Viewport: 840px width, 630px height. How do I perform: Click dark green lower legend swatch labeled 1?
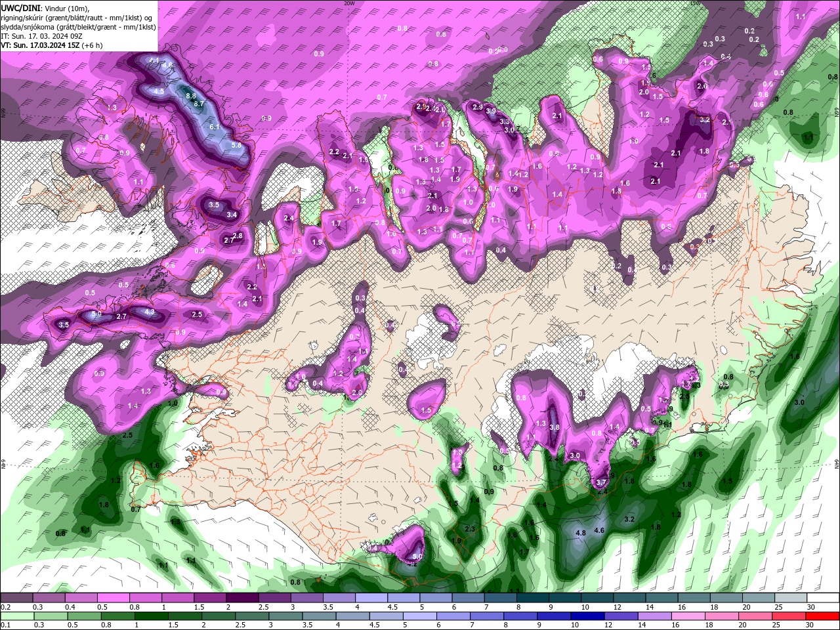151,616
